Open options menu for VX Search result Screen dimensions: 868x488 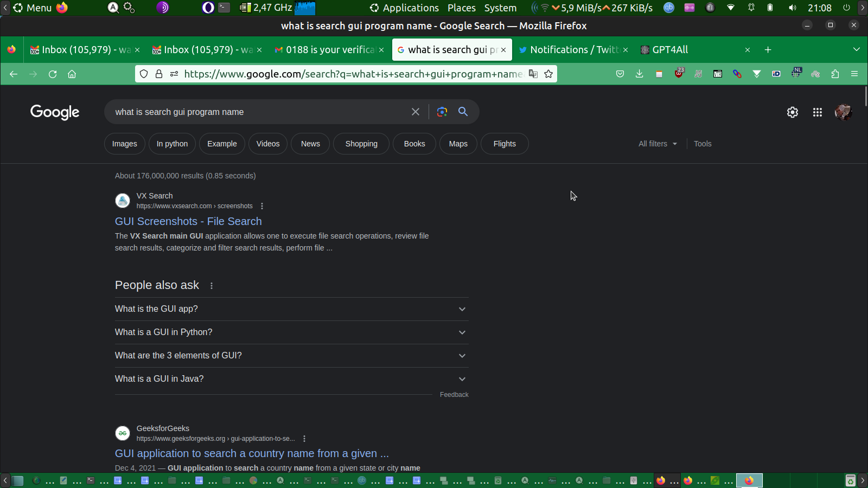pos(262,206)
